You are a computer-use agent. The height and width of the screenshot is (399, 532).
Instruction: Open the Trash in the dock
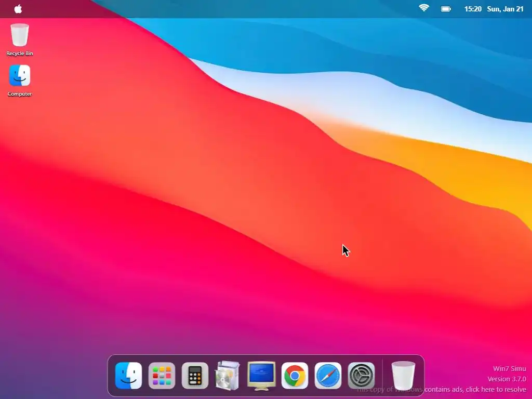pyautogui.click(x=403, y=376)
